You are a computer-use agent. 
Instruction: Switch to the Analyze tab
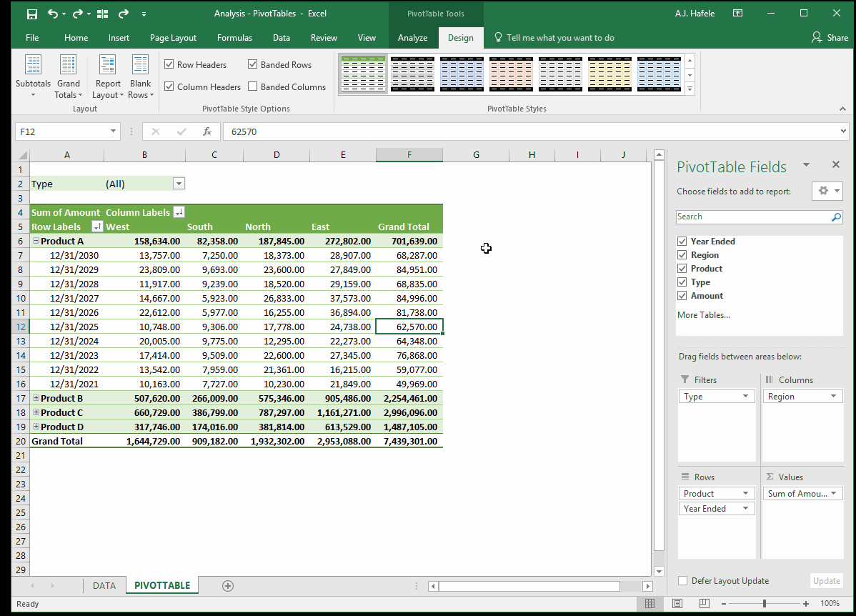pyautogui.click(x=413, y=38)
